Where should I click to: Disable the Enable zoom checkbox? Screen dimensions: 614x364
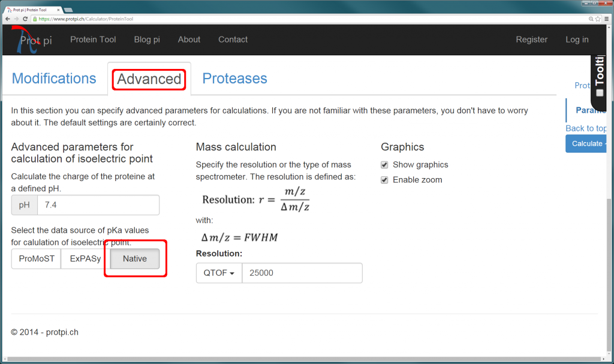click(x=384, y=179)
